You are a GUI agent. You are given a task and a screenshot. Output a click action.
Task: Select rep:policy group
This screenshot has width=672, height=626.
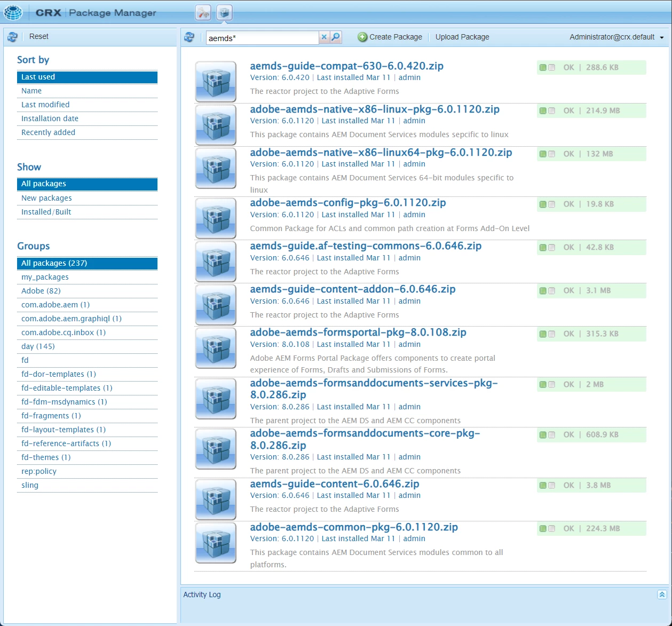(87, 471)
